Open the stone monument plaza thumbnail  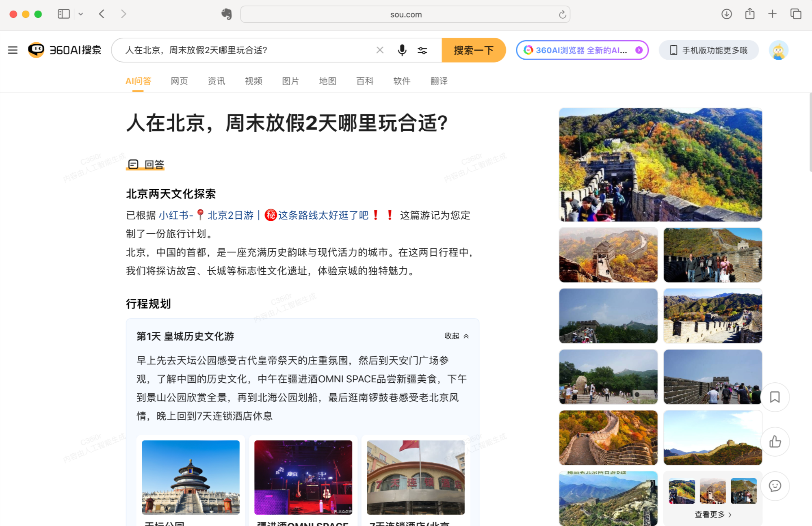608,377
